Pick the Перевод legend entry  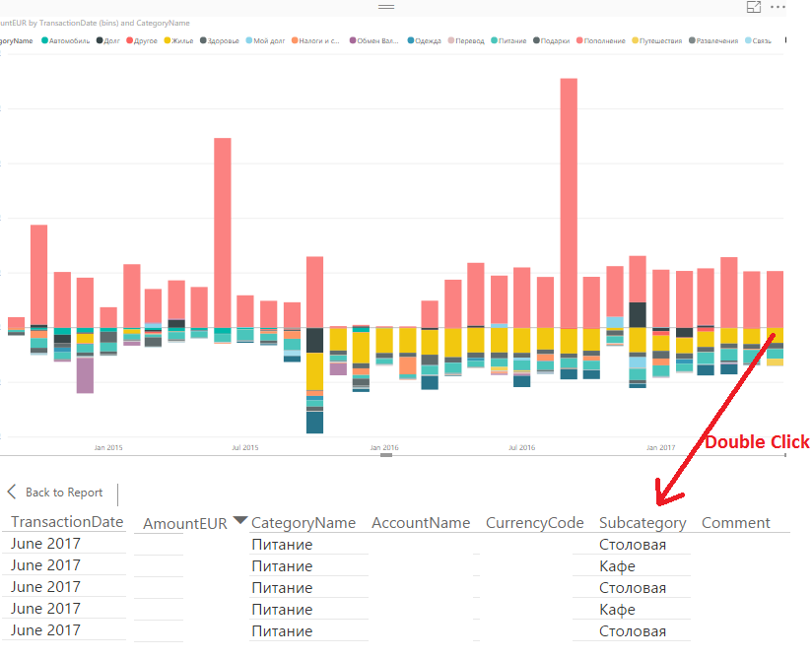[x=466, y=40]
